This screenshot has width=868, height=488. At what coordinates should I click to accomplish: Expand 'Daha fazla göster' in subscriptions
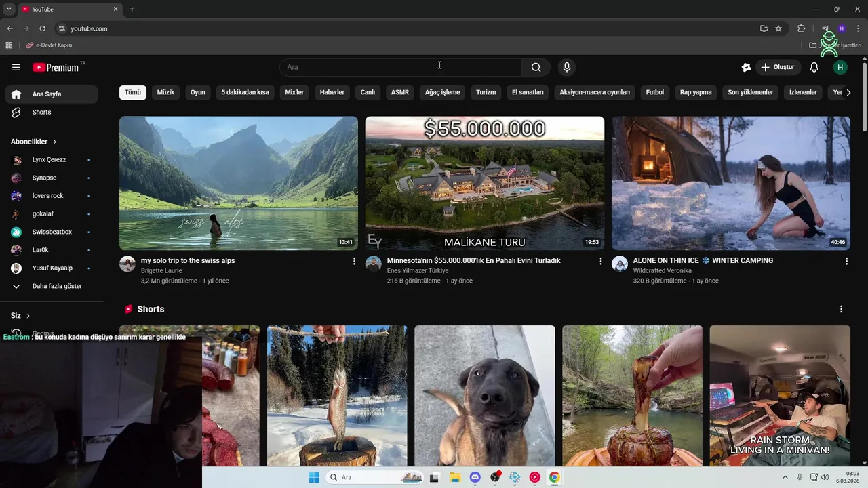(x=52, y=286)
